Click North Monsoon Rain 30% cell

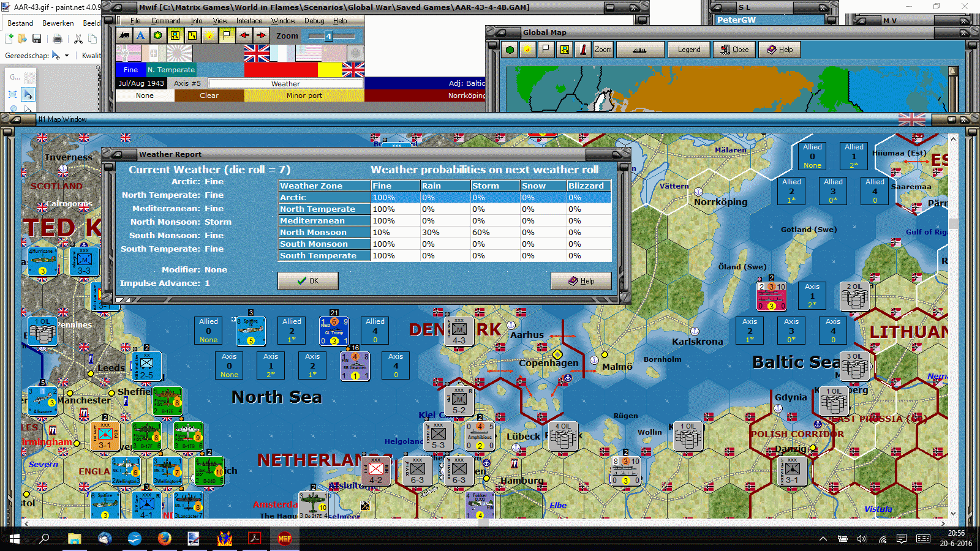pyautogui.click(x=445, y=233)
